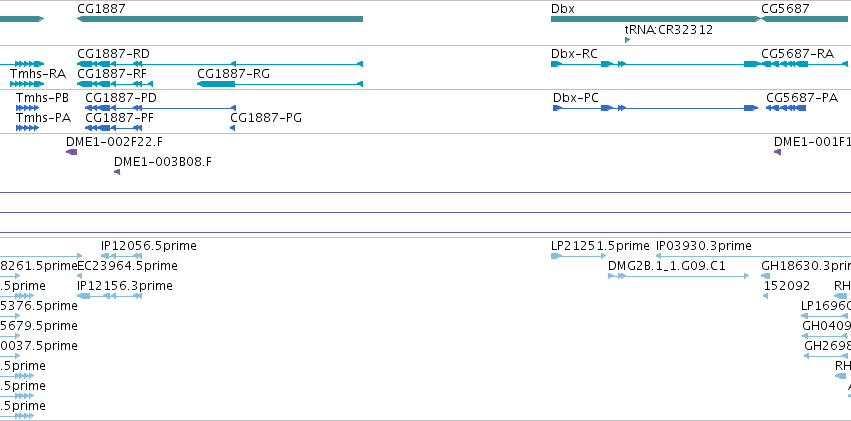Click the Tmhs-PA protein feature
851x421 pixels.
coord(27,128)
